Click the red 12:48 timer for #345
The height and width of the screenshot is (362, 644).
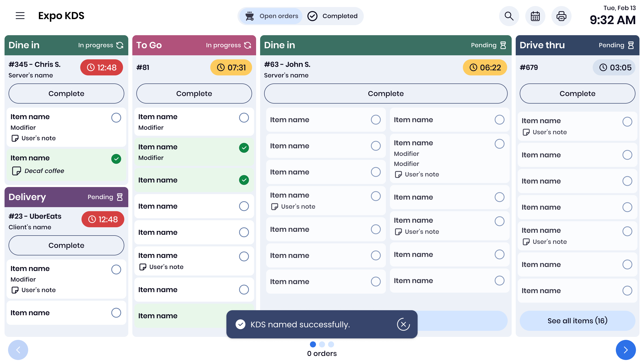[x=102, y=67]
